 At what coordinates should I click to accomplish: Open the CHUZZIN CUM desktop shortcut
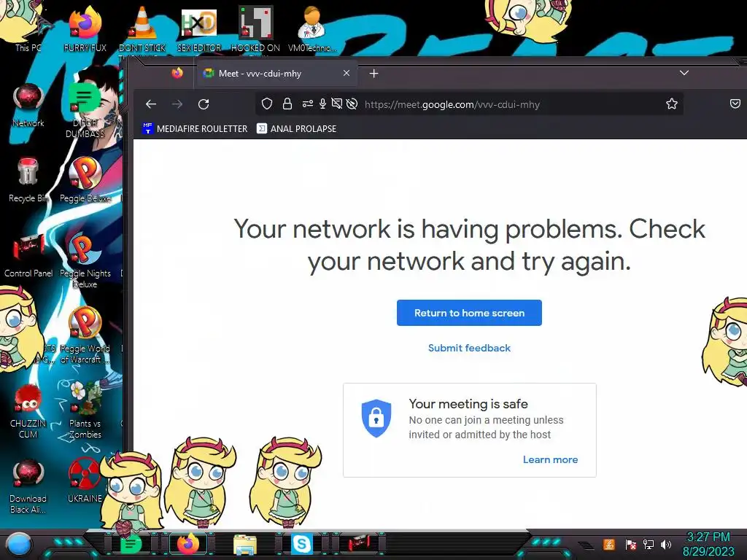28,411
